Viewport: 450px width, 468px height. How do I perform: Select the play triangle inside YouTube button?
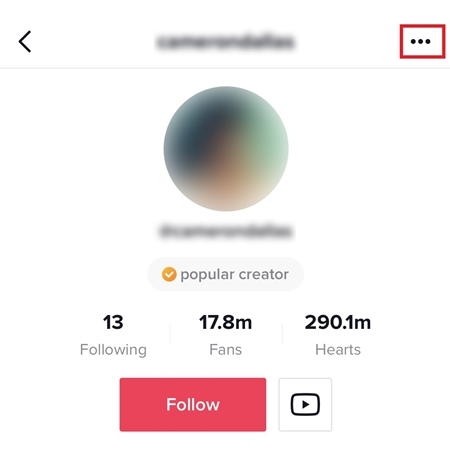pyautogui.click(x=306, y=404)
